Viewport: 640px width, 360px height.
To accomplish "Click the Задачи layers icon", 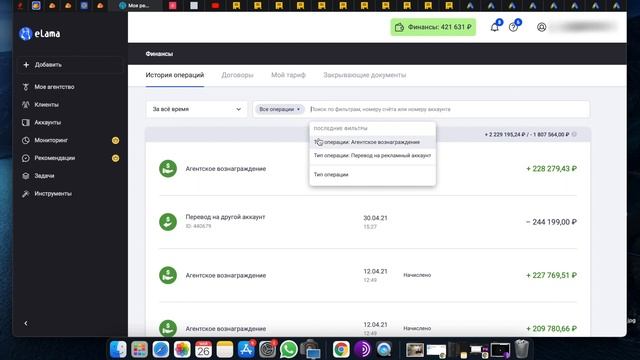I will 26,176.
